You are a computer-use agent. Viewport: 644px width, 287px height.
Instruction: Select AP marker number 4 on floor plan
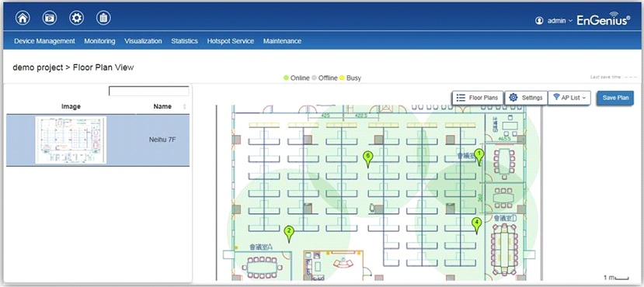476,225
